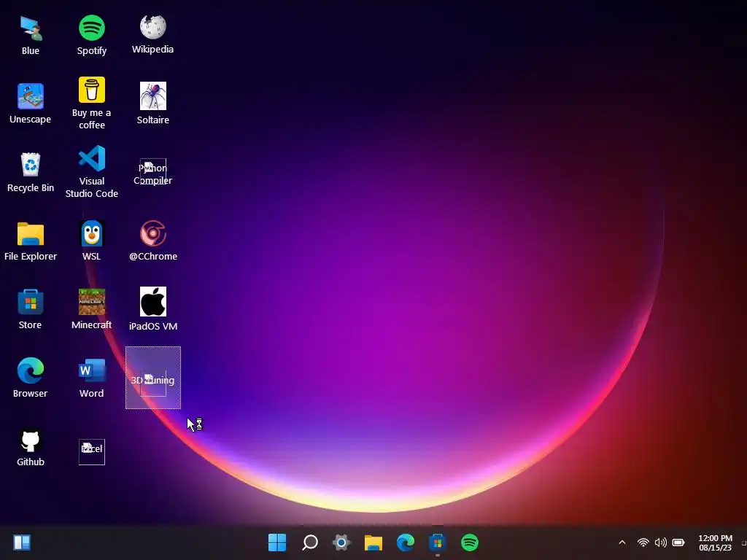Viewport: 747px width, 560px height.
Task: Click the taskbar Search magnifier
Action: (x=309, y=542)
